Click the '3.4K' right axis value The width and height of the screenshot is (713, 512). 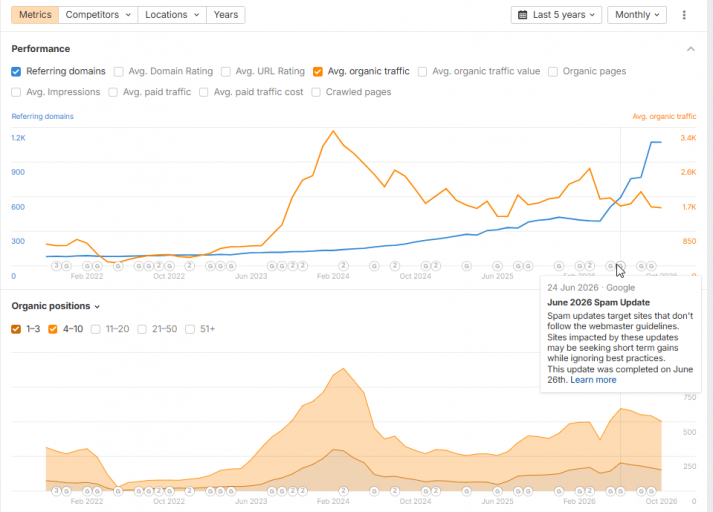tap(688, 138)
